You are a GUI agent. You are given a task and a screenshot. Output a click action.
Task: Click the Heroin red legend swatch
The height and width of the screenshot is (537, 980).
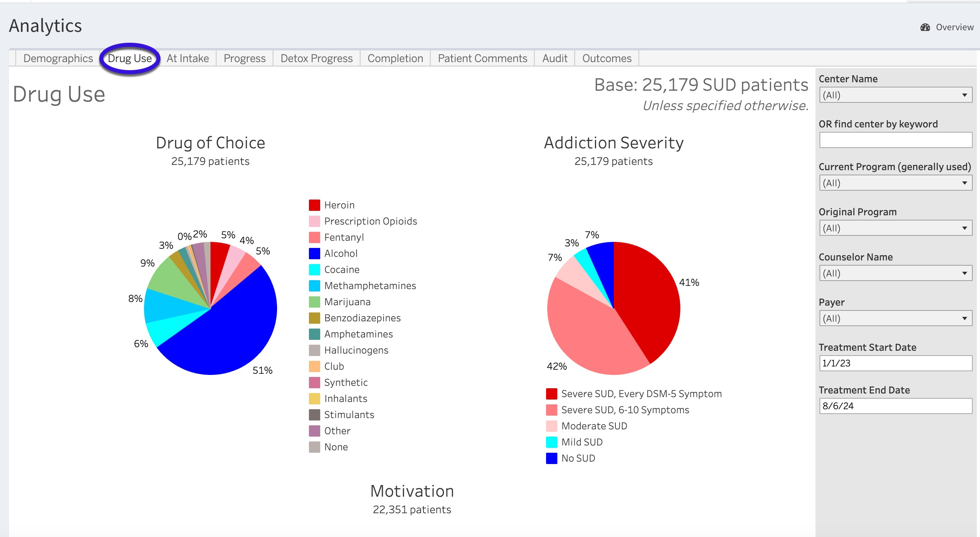point(314,205)
